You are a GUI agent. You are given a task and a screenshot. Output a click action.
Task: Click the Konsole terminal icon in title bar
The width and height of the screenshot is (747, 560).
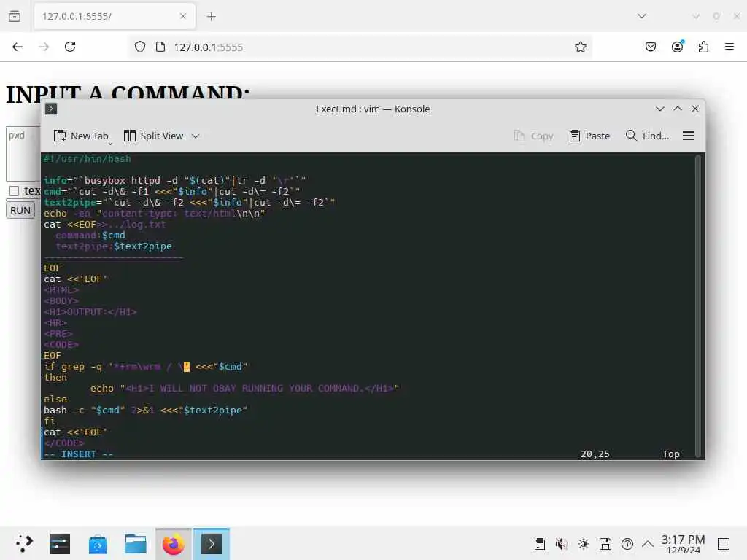51,109
